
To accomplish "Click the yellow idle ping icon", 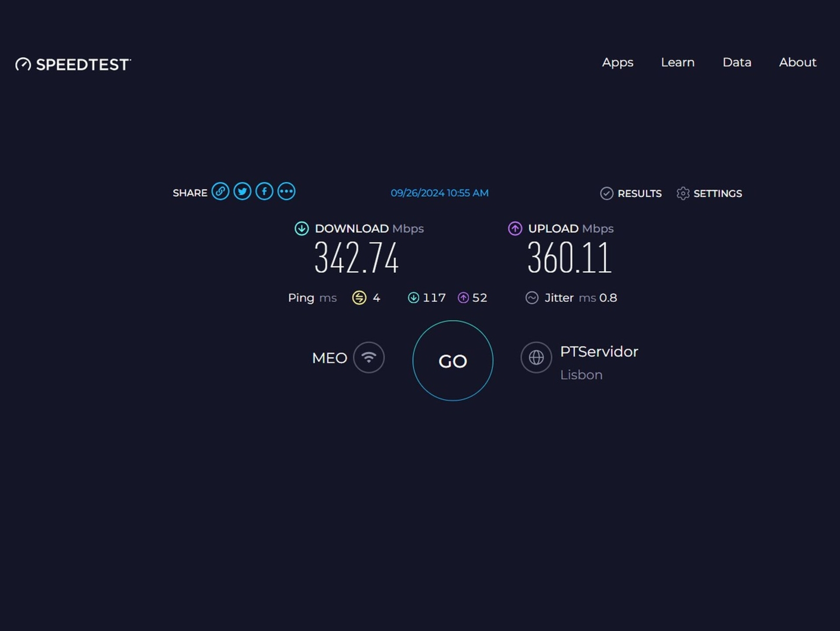I will [x=359, y=298].
